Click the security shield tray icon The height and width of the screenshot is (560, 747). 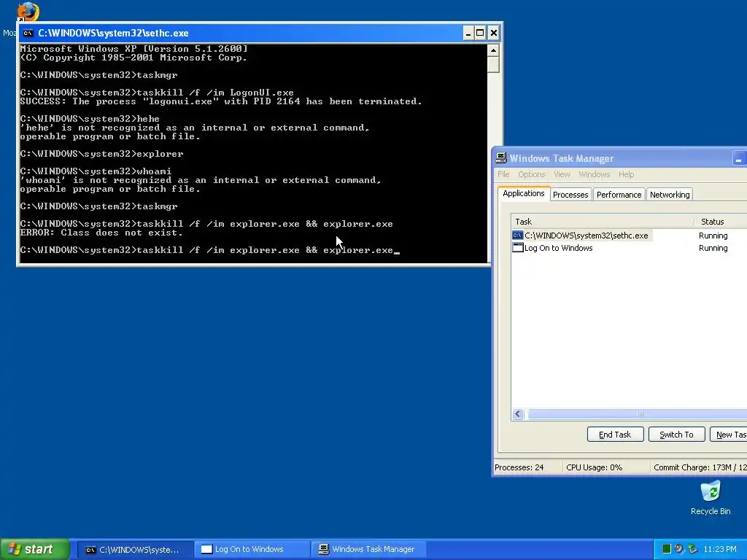click(x=679, y=549)
